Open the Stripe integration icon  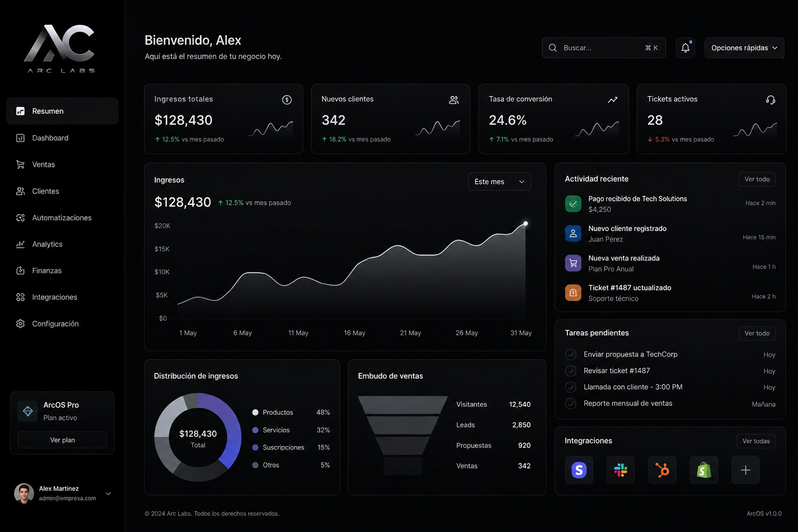click(579, 470)
